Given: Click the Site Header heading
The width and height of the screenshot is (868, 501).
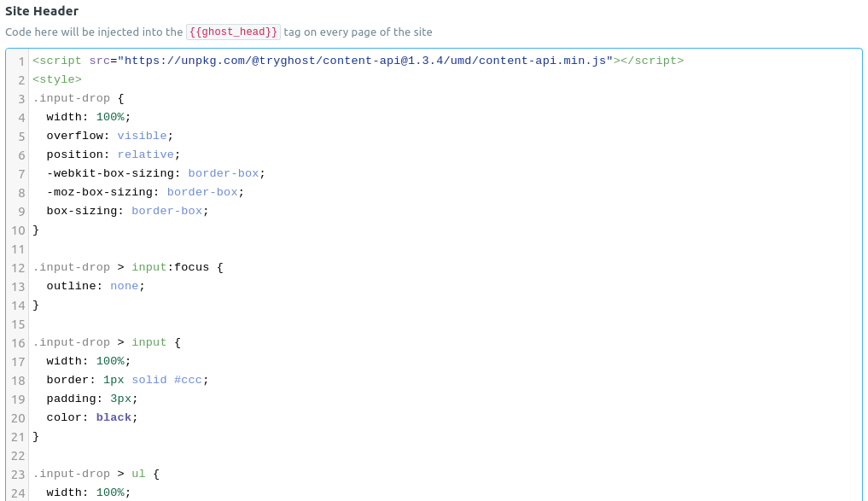Looking at the screenshot, I should [x=42, y=10].
